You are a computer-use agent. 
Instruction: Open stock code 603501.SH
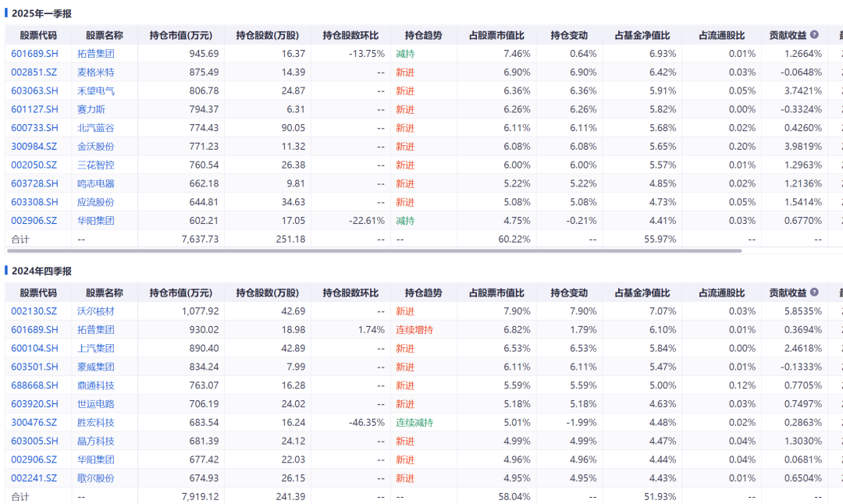34,367
